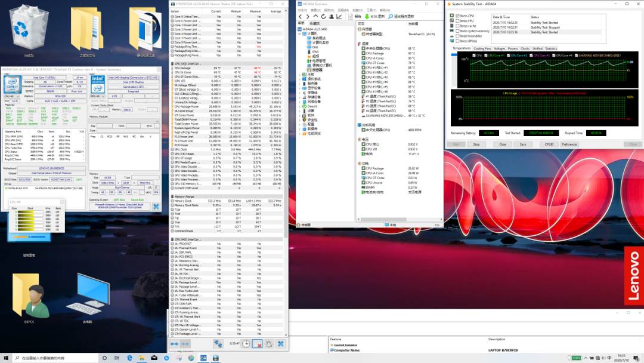Click the HWiNFO close sensors X icon
The width and height of the screenshot is (644, 363).
point(281,343)
